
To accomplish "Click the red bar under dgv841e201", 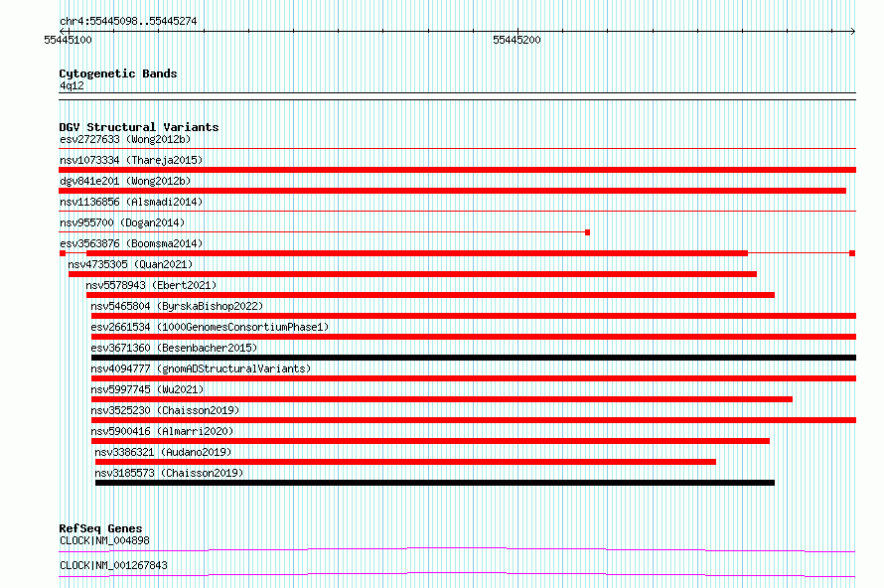I will click(452, 191).
